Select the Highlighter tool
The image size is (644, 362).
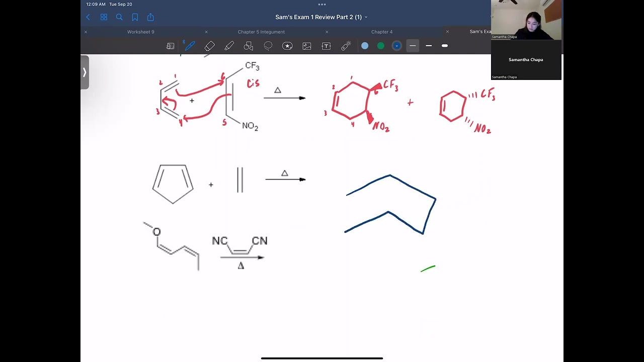[229, 46]
